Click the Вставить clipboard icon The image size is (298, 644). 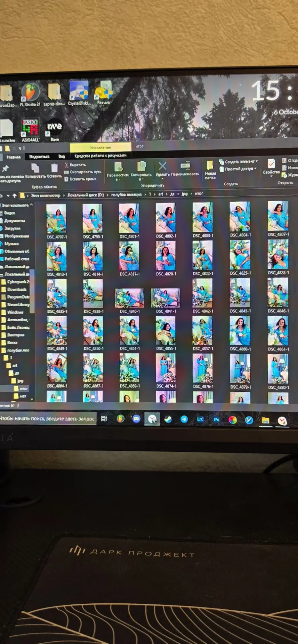(x=54, y=168)
